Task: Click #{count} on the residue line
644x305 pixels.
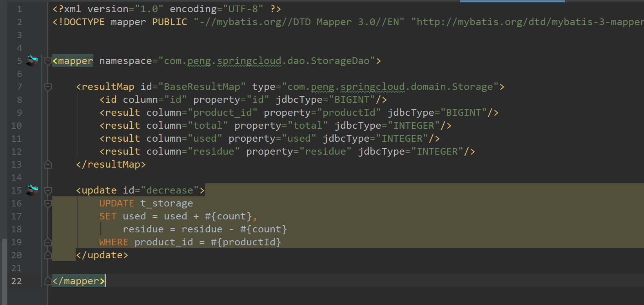Action: click(264, 229)
